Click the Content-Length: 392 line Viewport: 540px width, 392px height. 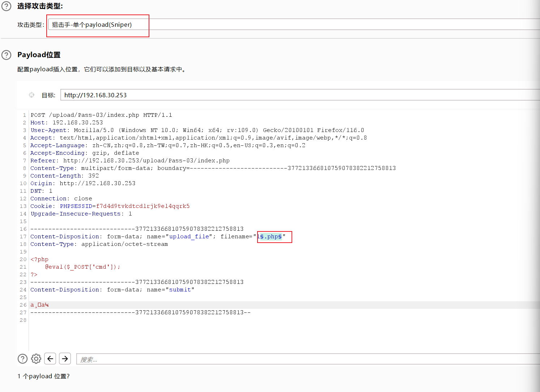(64, 176)
